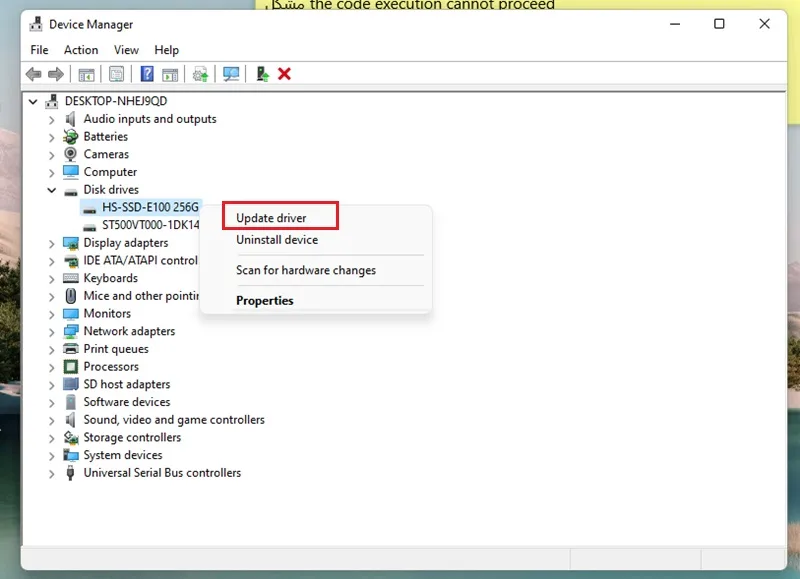
Task: Click the Batteries category icon
Action: click(70, 137)
